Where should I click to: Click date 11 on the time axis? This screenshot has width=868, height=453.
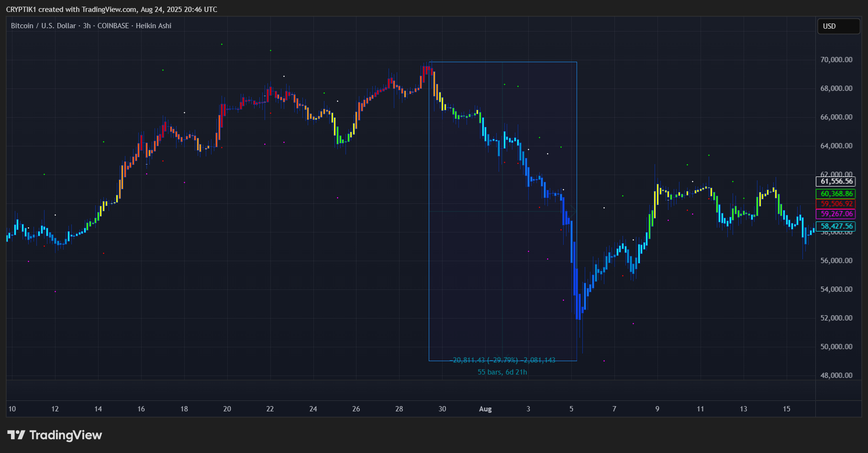pyautogui.click(x=701, y=409)
